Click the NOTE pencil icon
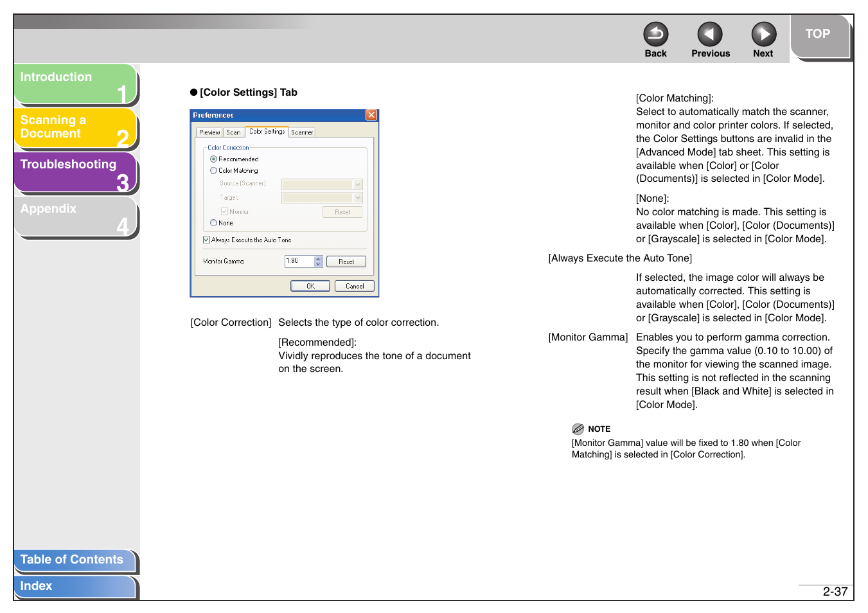 [578, 429]
